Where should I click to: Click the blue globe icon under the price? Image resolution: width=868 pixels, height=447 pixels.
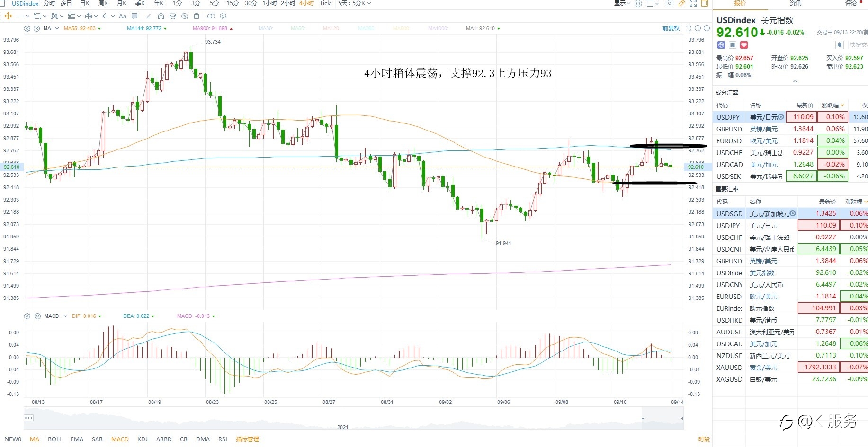(721, 45)
